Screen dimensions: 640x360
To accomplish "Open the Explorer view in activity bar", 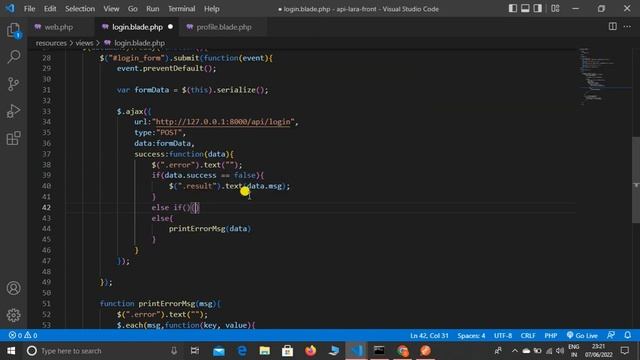I will (13, 30).
